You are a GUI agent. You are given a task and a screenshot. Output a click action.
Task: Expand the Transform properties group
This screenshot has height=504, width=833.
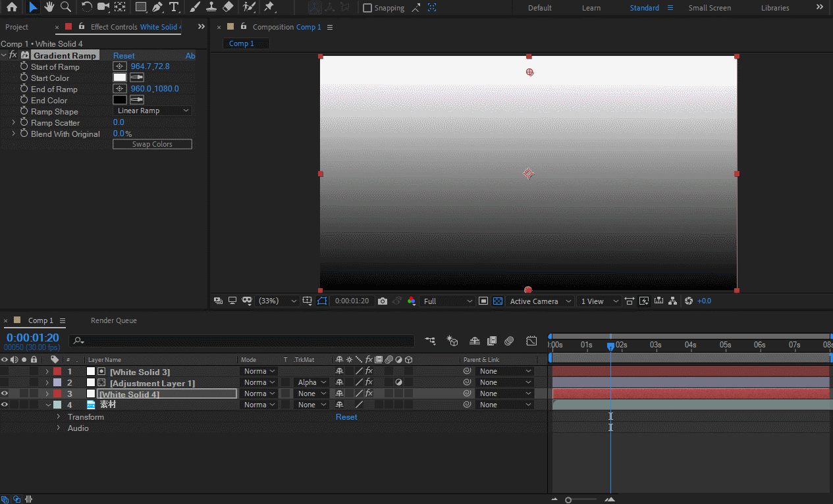(58, 416)
